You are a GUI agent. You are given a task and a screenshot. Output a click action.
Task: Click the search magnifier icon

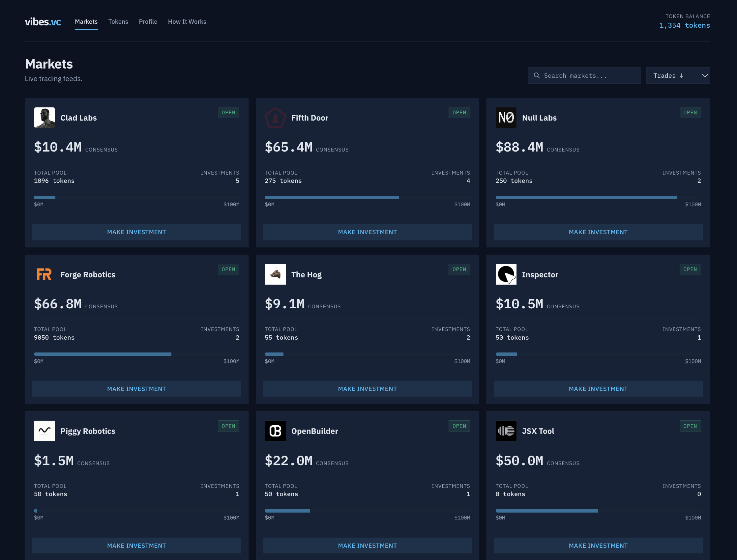coord(537,75)
